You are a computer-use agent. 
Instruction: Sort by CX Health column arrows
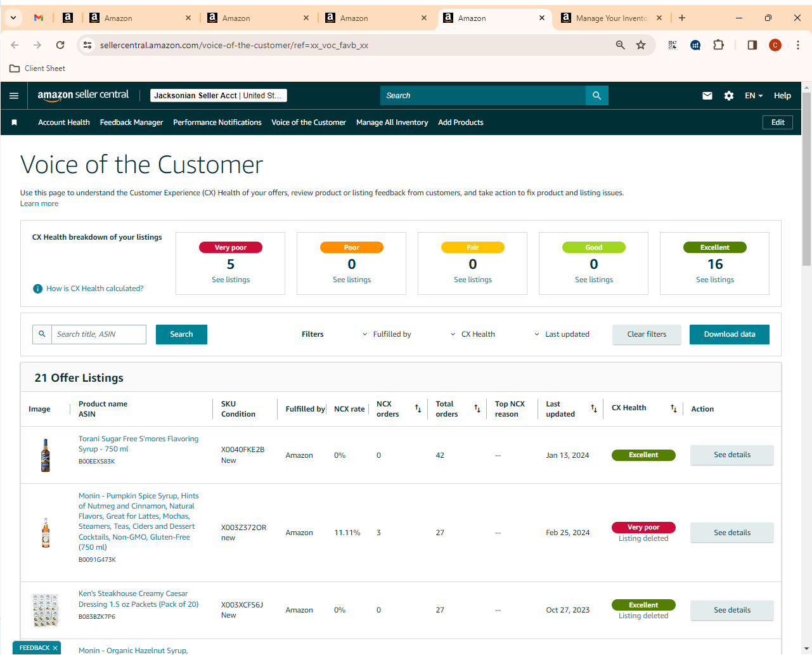coord(674,409)
